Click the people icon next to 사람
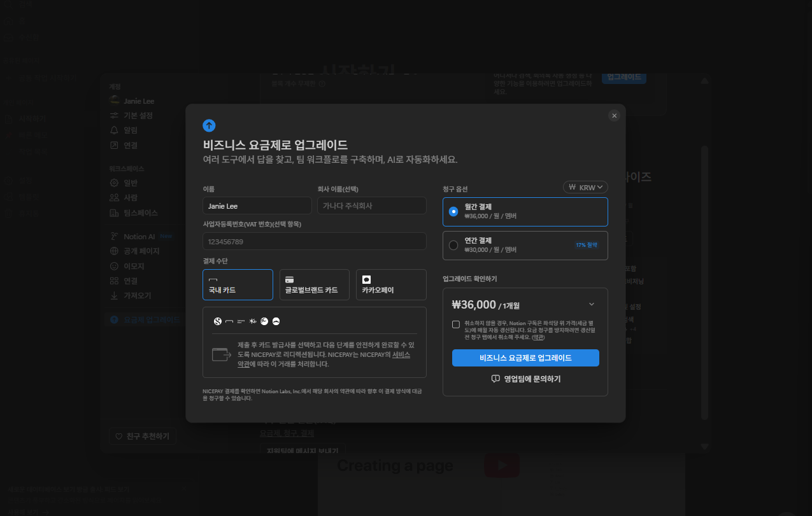 pyautogui.click(x=115, y=197)
